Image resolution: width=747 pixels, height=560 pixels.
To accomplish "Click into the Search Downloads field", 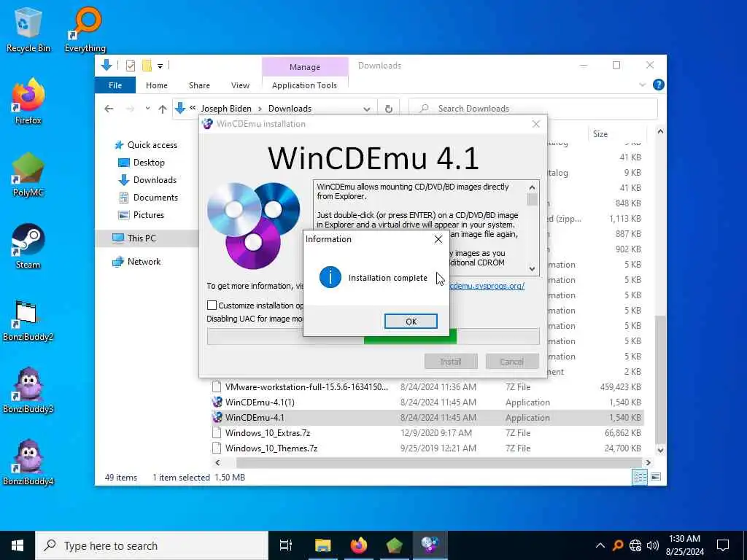I will coord(533,109).
